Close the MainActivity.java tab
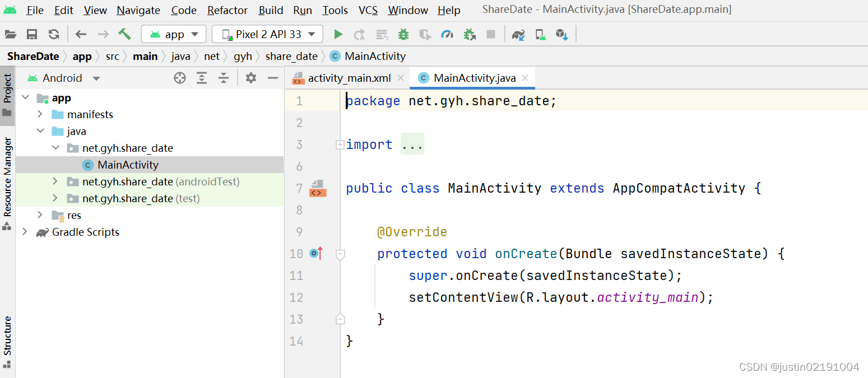The width and height of the screenshot is (868, 378). coord(525,78)
